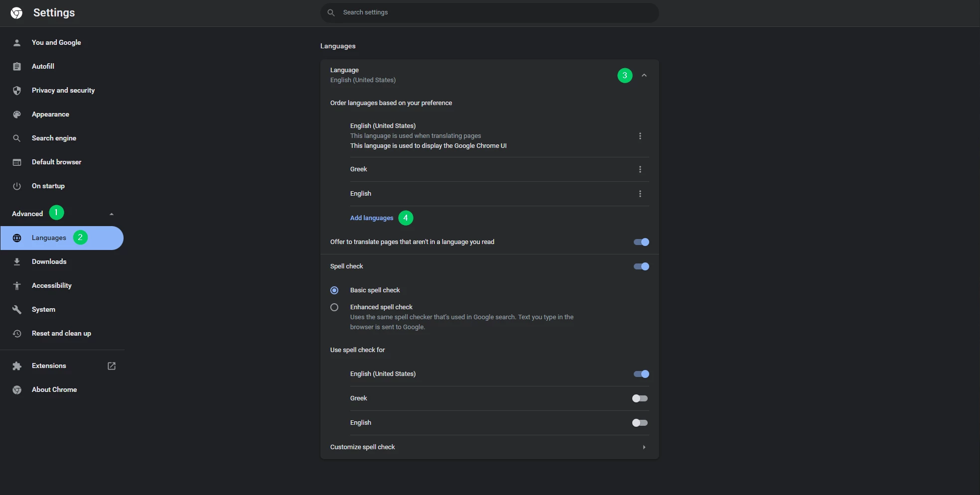The height and width of the screenshot is (495, 980).
Task: Open more actions for English (United States)
Action: pos(640,136)
